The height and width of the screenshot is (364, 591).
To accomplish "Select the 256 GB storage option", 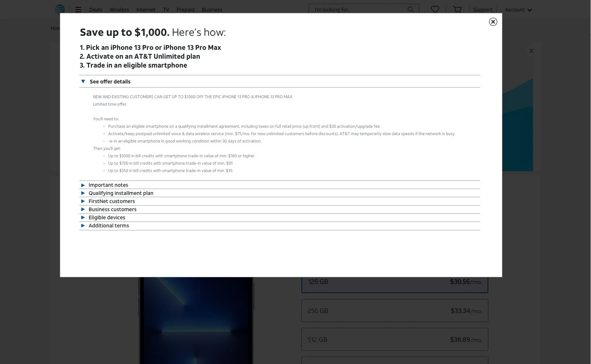I will [x=394, y=310].
